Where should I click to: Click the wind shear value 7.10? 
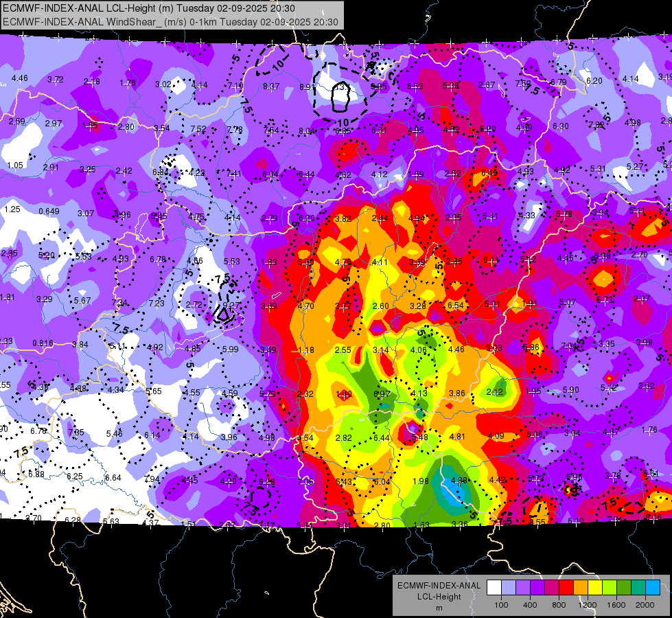[235, 86]
